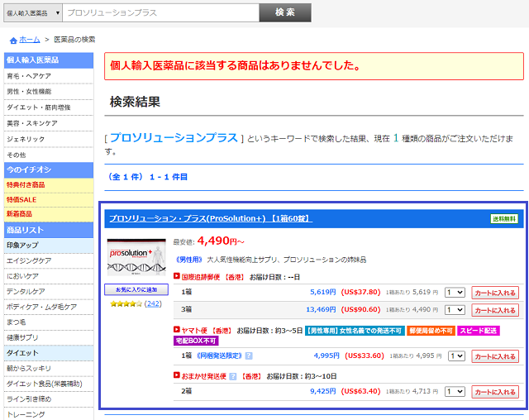The height and width of the screenshot is (420, 529).
Task: Select まつ毛 in product list
Action: click(x=49, y=322)
